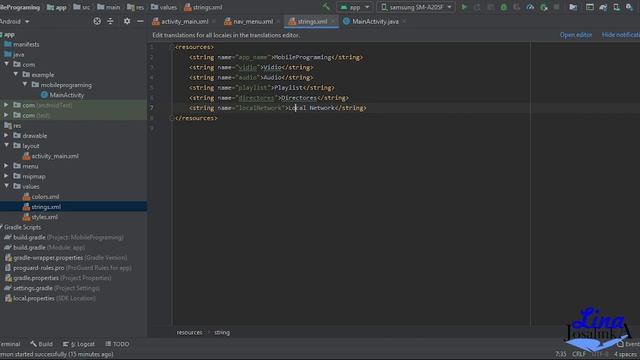Expand the com (test) node
Viewport: 640px width, 360px height.
[x=6, y=115]
